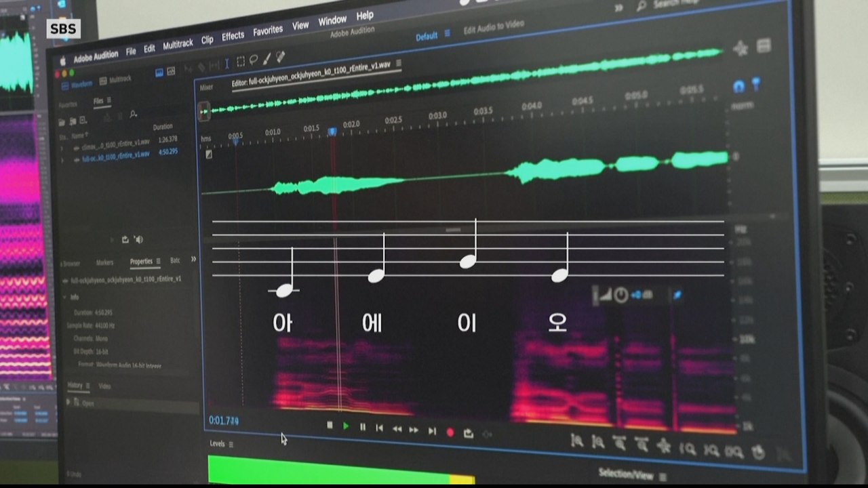Click the 0:04.0 mark on the time ruler
The image size is (868, 488).
click(531, 106)
